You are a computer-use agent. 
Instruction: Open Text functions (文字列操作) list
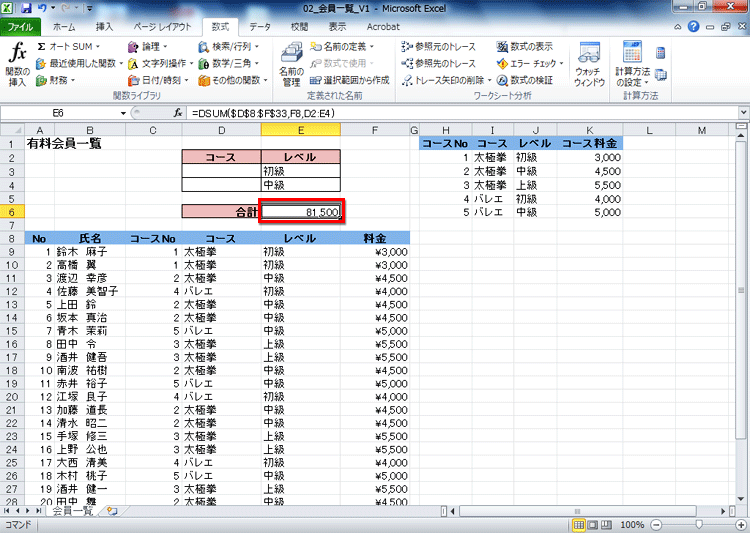tap(160, 64)
